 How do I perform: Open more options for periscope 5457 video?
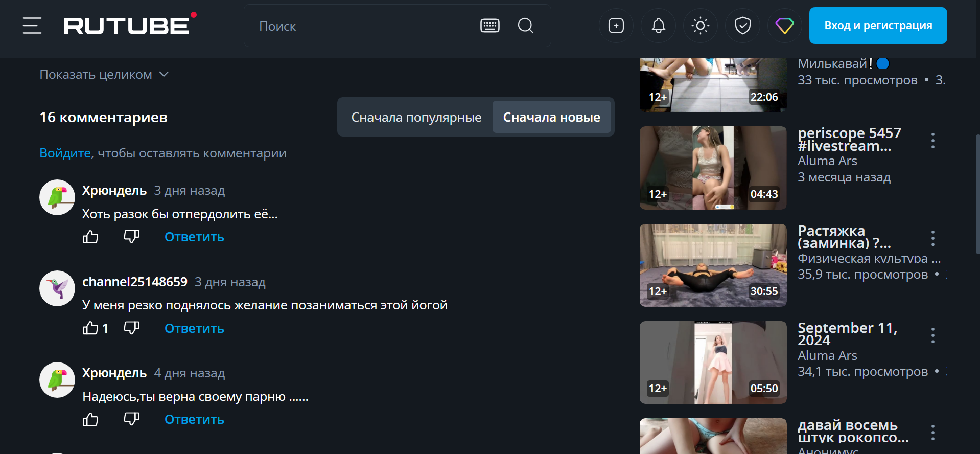click(933, 141)
